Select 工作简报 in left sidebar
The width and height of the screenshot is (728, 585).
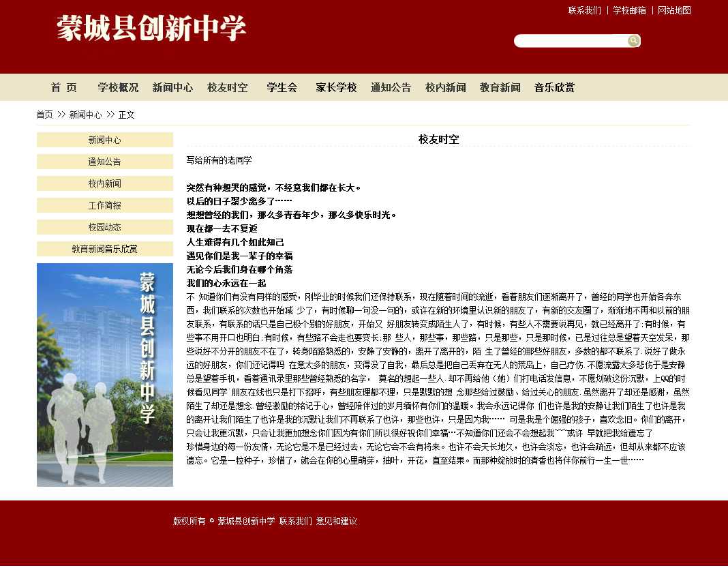pos(104,206)
